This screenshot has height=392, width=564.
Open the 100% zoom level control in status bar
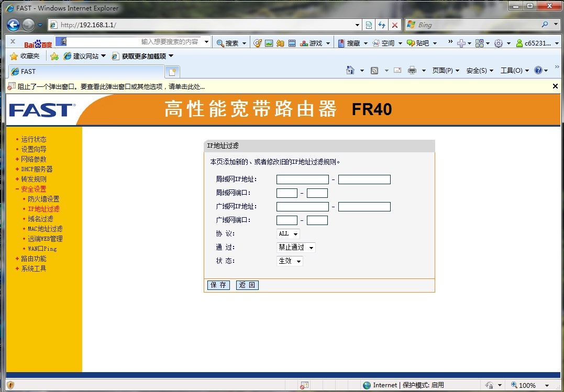[x=530, y=385]
